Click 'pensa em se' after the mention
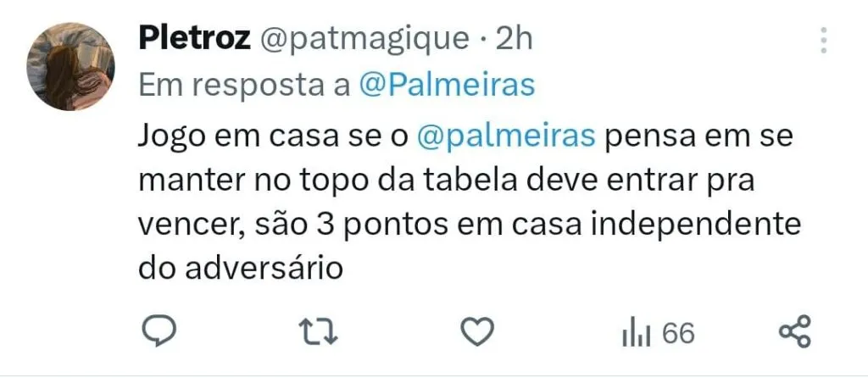Viewport: 868px width, 378px height. (699, 138)
